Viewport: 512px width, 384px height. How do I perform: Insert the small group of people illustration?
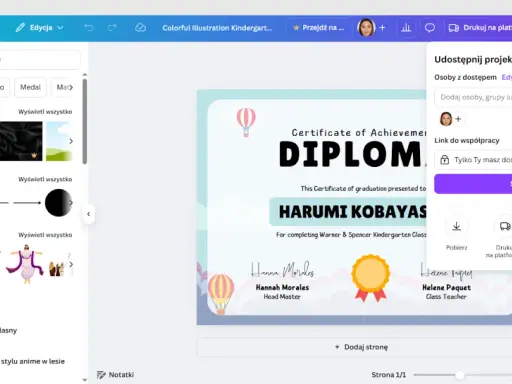[57, 268]
